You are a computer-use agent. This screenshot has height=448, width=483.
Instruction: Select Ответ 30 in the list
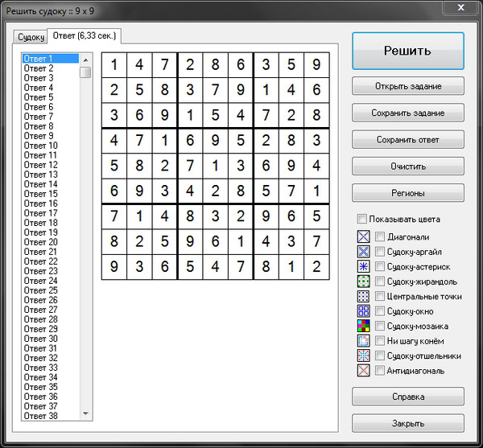[x=51, y=339]
